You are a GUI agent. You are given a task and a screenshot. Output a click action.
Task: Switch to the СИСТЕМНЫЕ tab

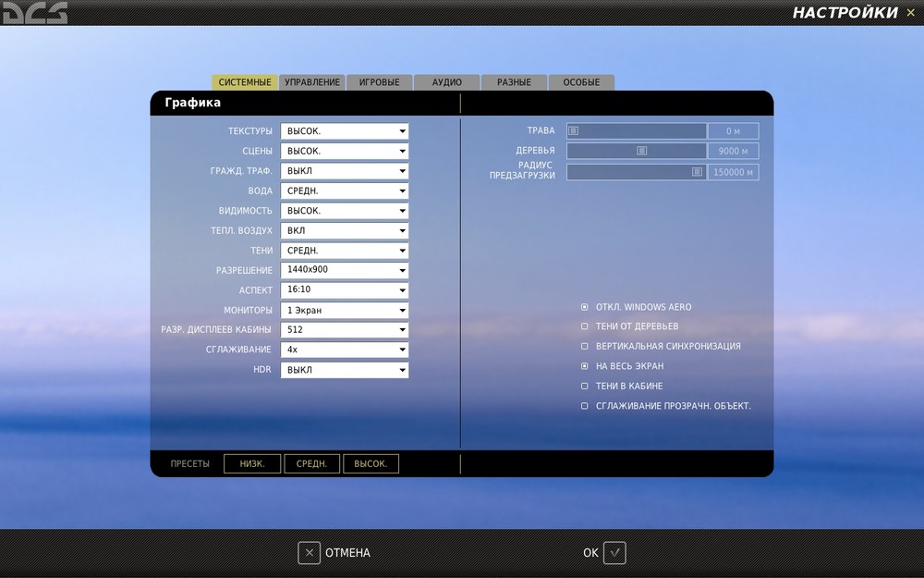tap(245, 82)
